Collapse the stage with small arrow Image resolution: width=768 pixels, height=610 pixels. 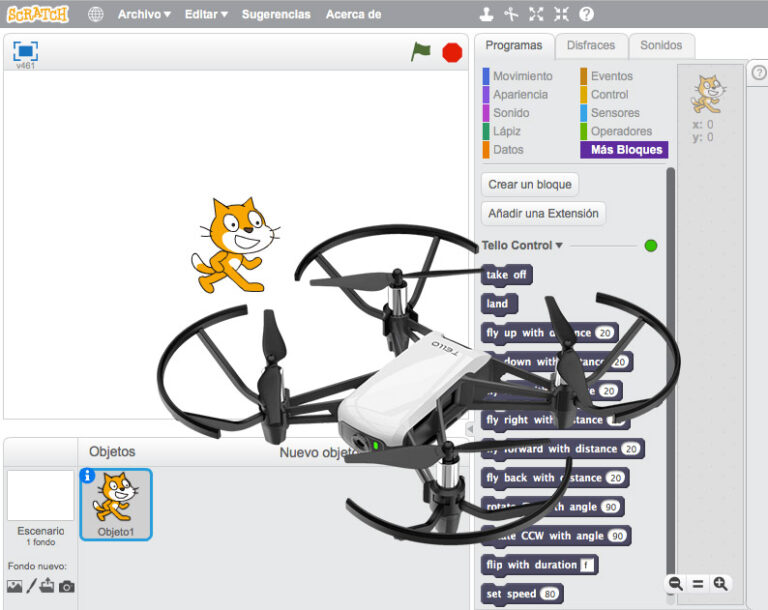pos(470,429)
